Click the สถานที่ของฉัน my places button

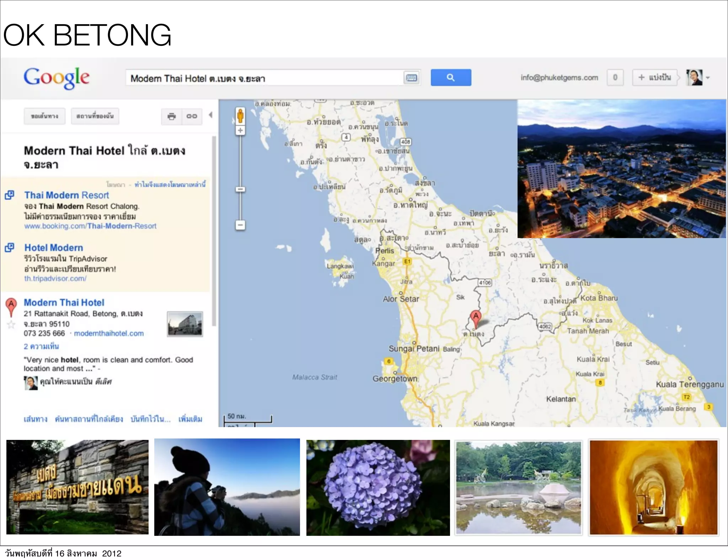click(95, 116)
